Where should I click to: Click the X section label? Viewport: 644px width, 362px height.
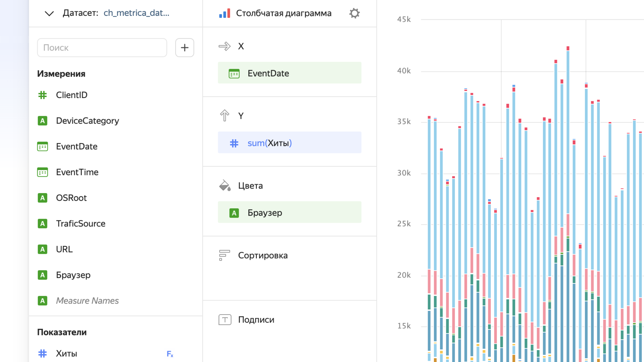pyautogui.click(x=241, y=46)
